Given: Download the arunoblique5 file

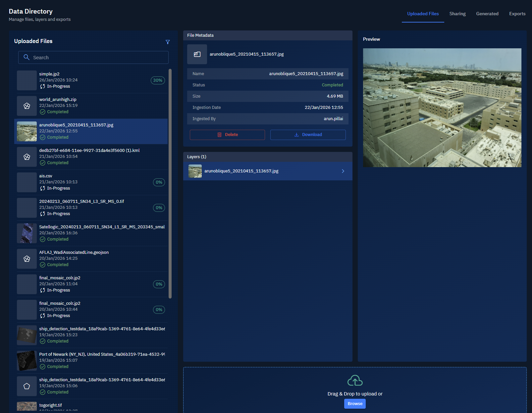Looking at the screenshot, I should pos(308,135).
